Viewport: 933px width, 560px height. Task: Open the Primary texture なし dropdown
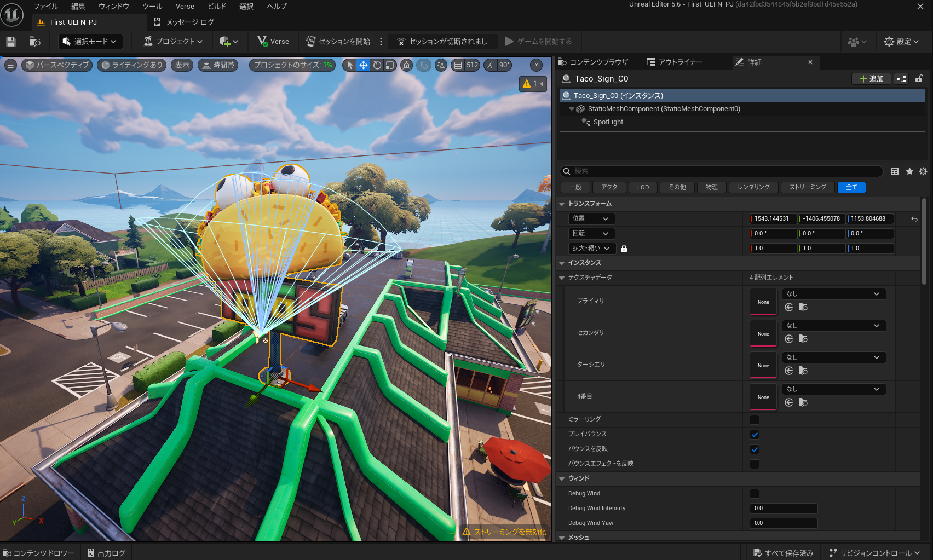click(834, 294)
